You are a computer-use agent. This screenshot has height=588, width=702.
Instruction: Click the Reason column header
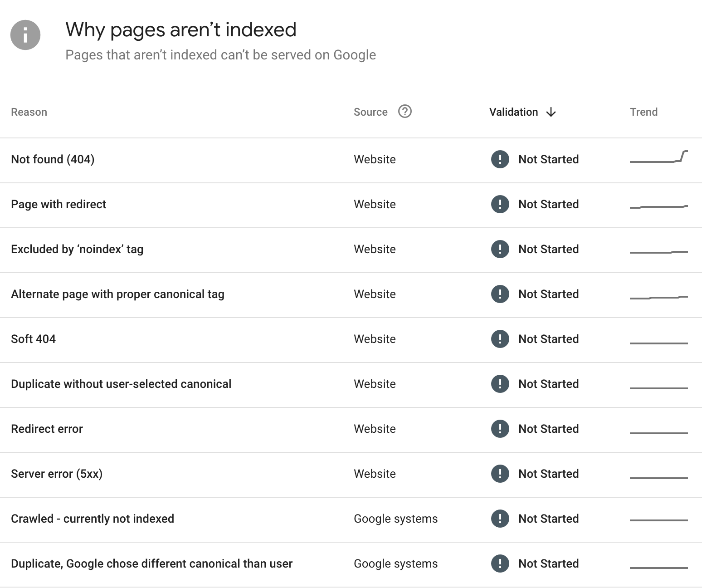(29, 112)
